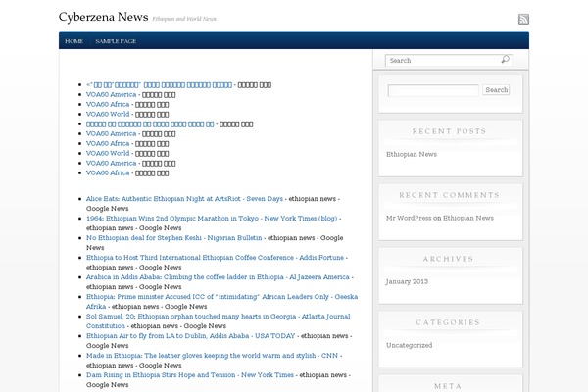
Task: Click the CATEGORIES widget heading
Action: tap(448, 322)
